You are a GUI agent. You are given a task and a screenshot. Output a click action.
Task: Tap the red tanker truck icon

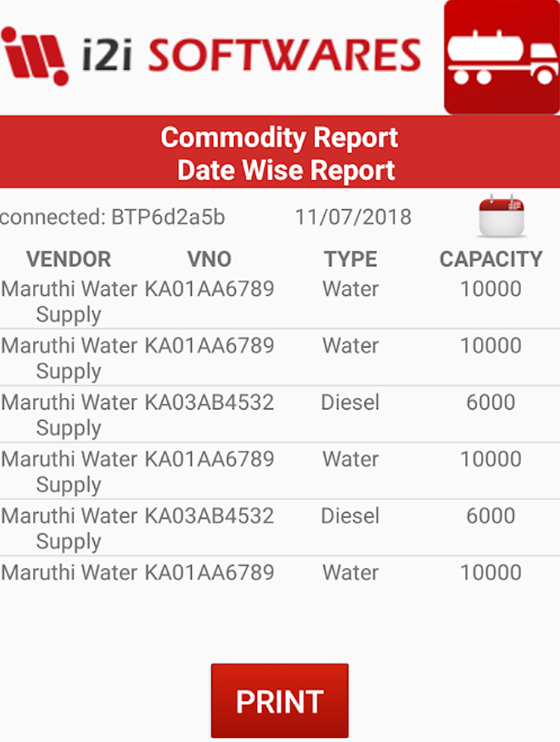[x=502, y=57]
